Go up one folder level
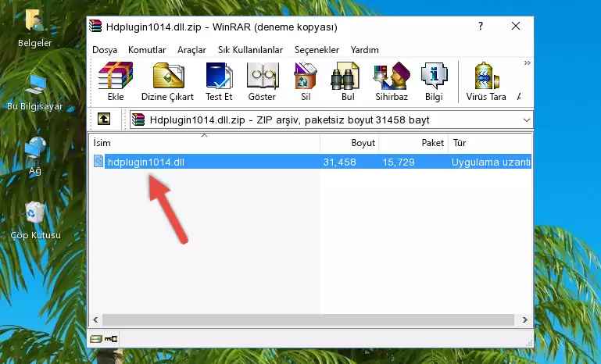Viewport: 601px width, 364px height. 104,120
